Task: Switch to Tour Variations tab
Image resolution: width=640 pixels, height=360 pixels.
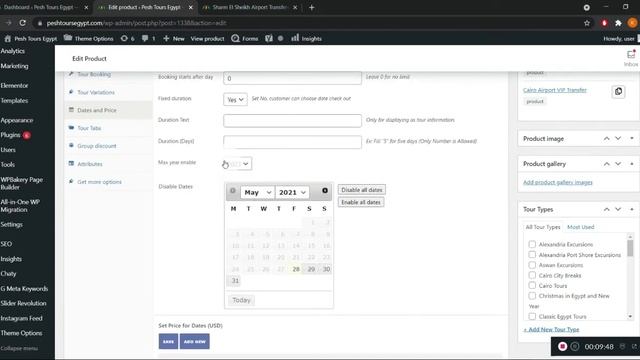Action: coord(96,92)
